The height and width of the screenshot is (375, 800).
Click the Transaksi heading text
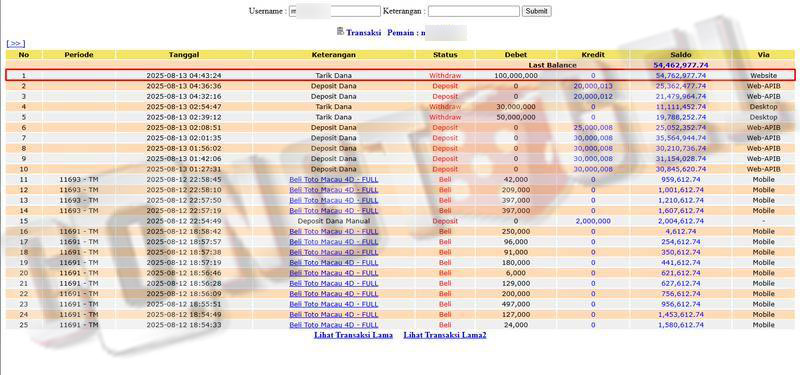(364, 33)
